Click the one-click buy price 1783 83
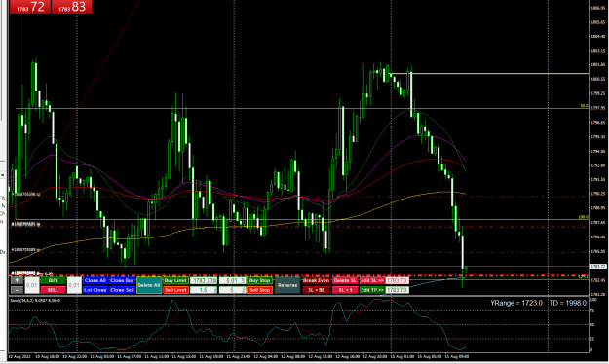609x364 pixels. coord(71,7)
